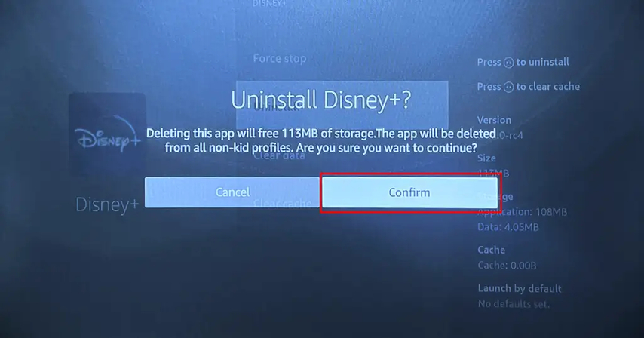Click the 'No defaults set.' text
The height and width of the screenshot is (338, 644).
[x=514, y=304]
